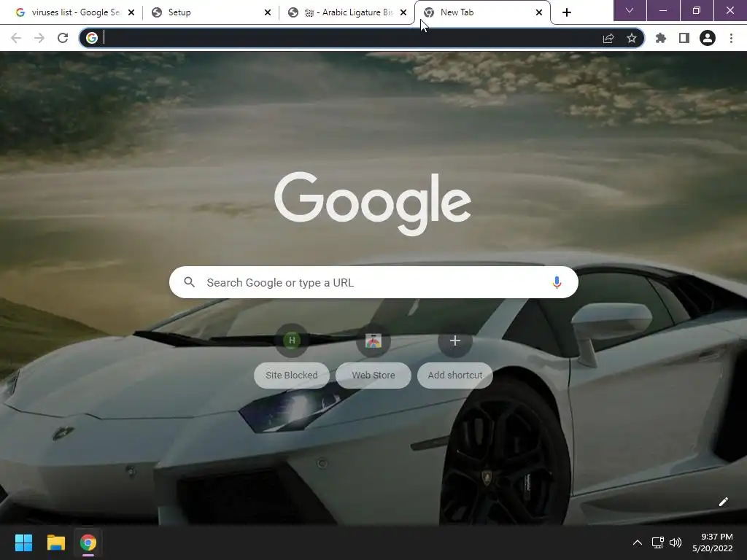747x560 pixels.
Task: Open the Windows Start menu
Action: click(x=23, y=542)
